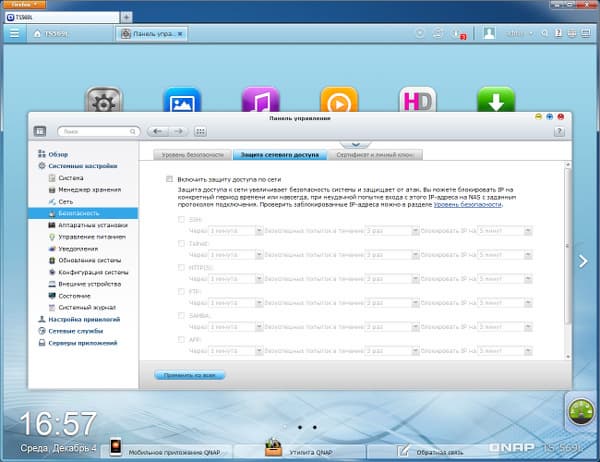Select Безопасность sidebar item
Image resolution: width=600 pixels, height=462 pixels.
click(x=83, y=213)
